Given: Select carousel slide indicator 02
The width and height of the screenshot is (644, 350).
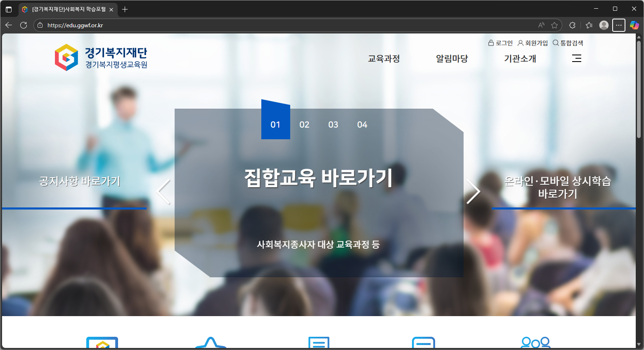Looking at the screenshot, I should point(304,124).
